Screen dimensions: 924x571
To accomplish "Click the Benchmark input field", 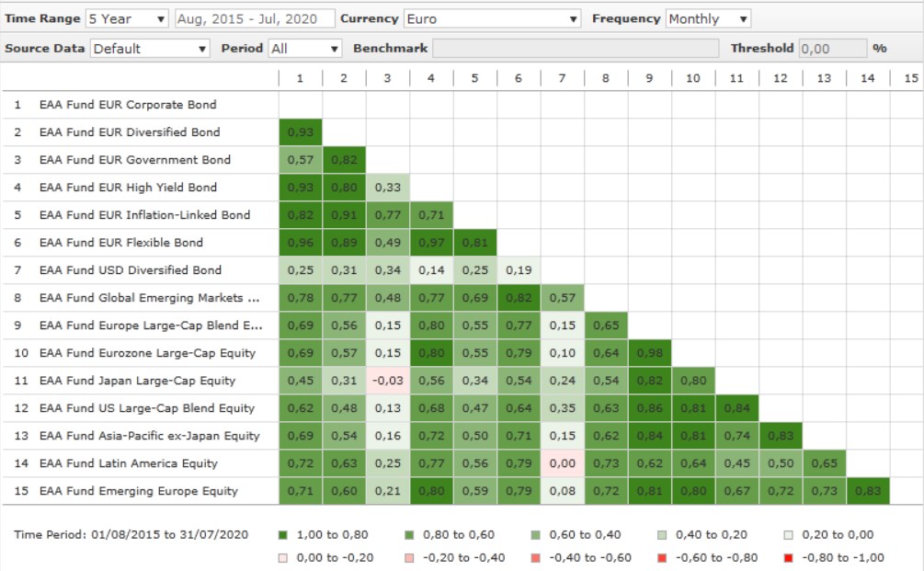I will pos(576,48).
